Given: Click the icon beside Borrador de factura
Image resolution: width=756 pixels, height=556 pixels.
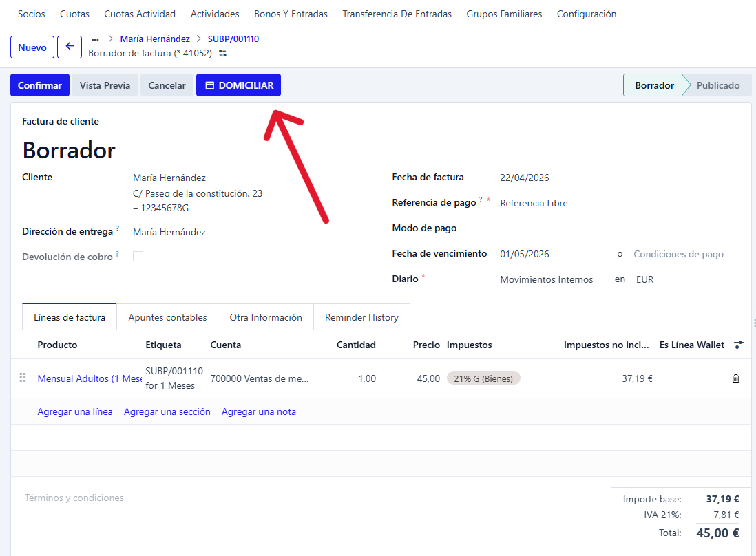Looking at the screenshot, I should [x=222, y=53].
